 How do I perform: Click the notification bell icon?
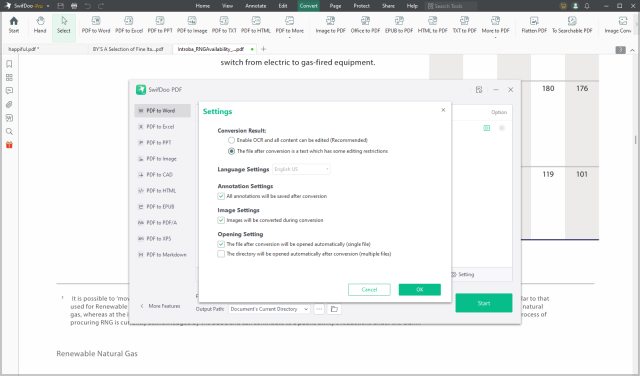[x=587, y=6]
